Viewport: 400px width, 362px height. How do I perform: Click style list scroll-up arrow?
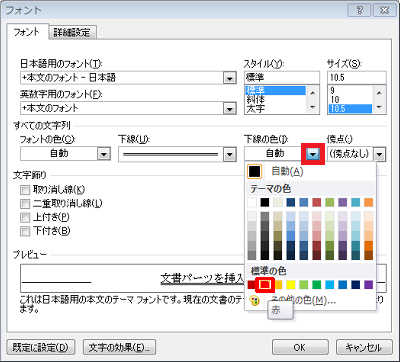312,92
